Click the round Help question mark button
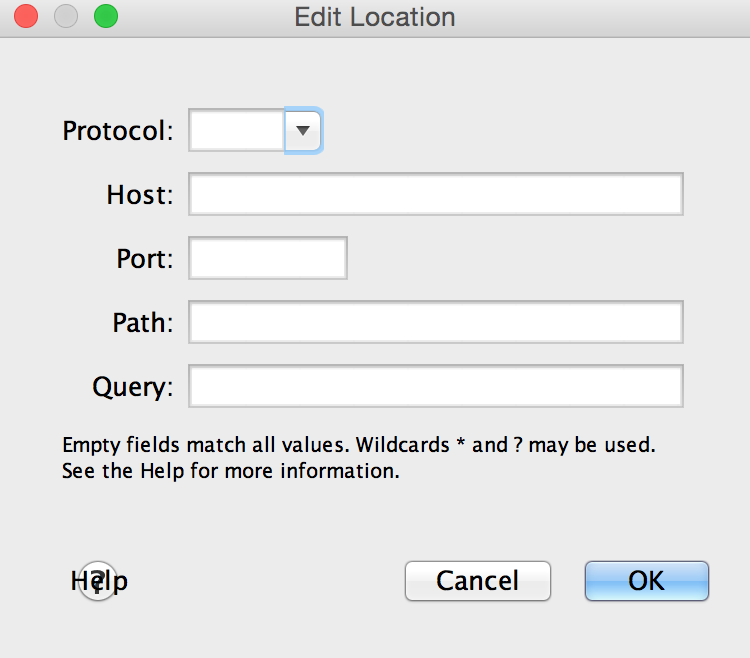Viewport: 750px width, 658px height. [97, 580]
